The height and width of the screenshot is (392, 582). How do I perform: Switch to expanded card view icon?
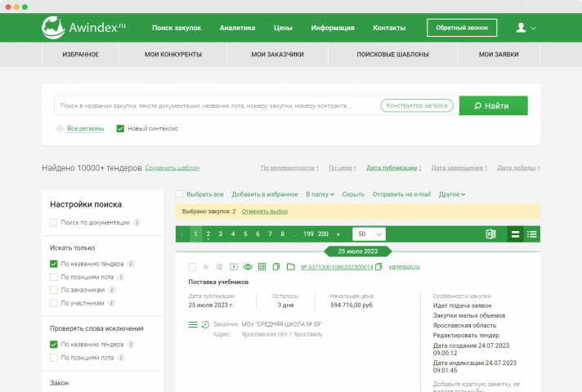pyautogui.click(x=515, y=234)
